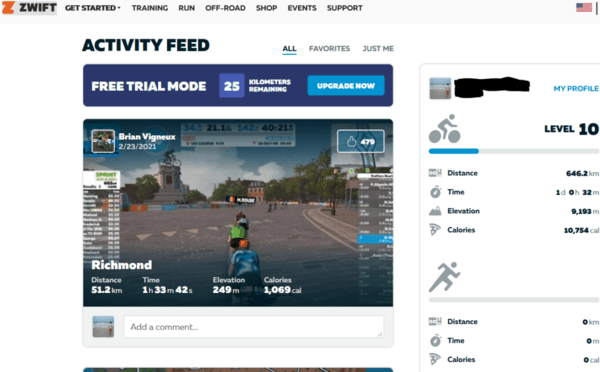The width and height of the screenshot is (600, 372).
Task: Switch to the Just Me tab
Action: coord(378,49)
